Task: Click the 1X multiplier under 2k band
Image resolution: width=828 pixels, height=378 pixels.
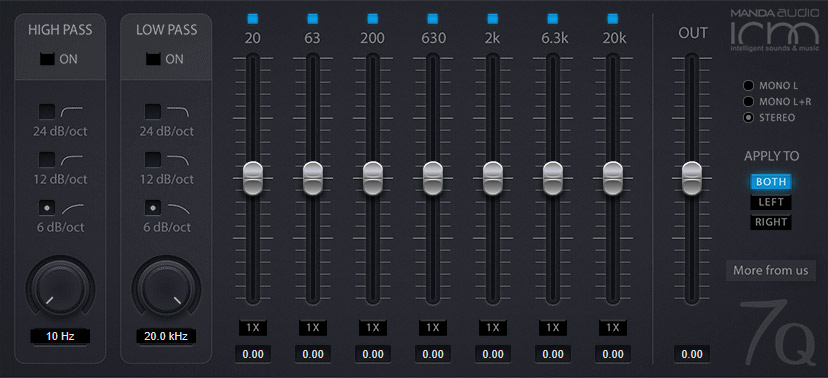Action: tap(493, 327)
